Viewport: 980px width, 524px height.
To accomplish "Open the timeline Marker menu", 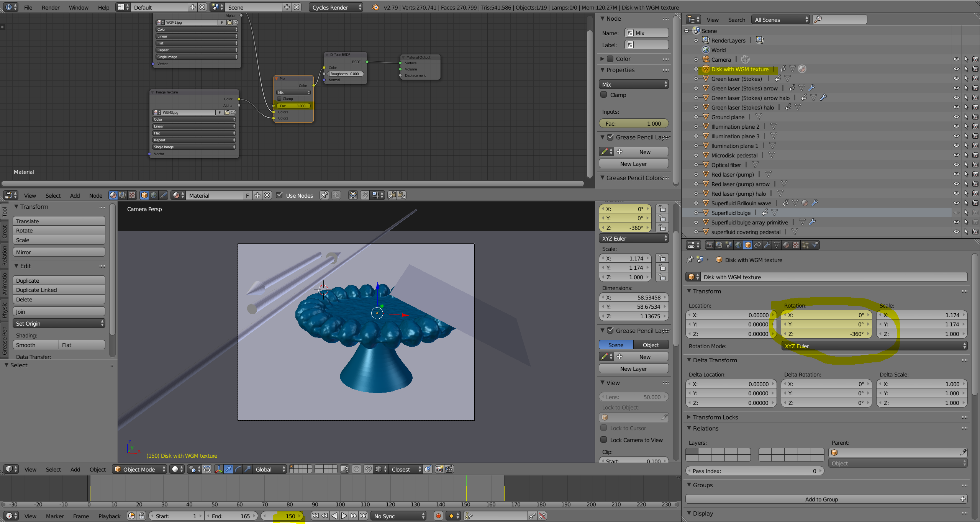I will click(x=55, y=516).
